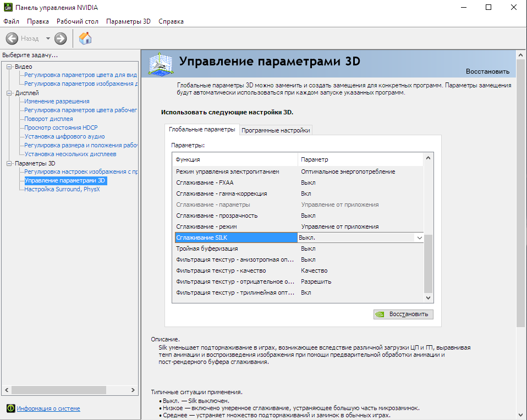Collapse the Параметры 3D tree node
The image size is (527, 420).
pos(9,163)
